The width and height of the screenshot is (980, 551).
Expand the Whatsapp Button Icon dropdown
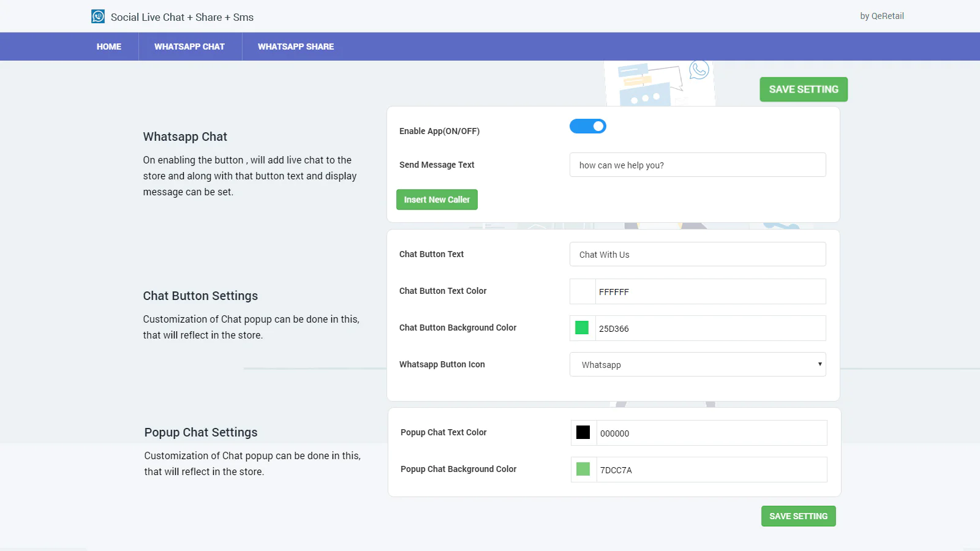pos(698,364)
